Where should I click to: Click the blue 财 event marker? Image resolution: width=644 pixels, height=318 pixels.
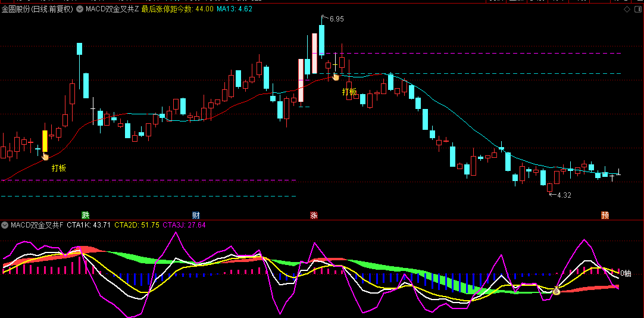[x=196, y=215]
